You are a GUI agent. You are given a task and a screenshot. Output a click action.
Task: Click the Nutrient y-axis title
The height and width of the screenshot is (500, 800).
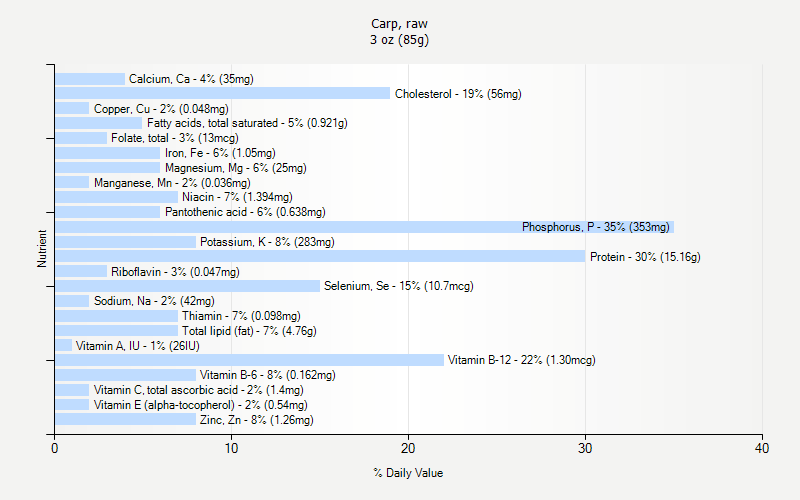(41, 248)
